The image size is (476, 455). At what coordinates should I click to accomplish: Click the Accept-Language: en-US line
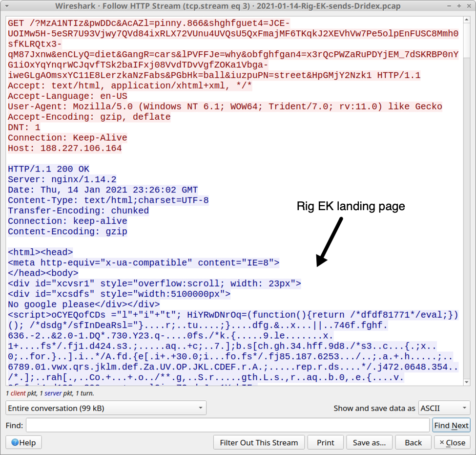67,96
